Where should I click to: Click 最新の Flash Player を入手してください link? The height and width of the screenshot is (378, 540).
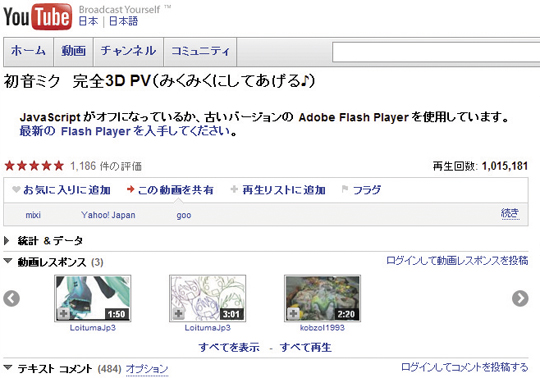[125, 131]
